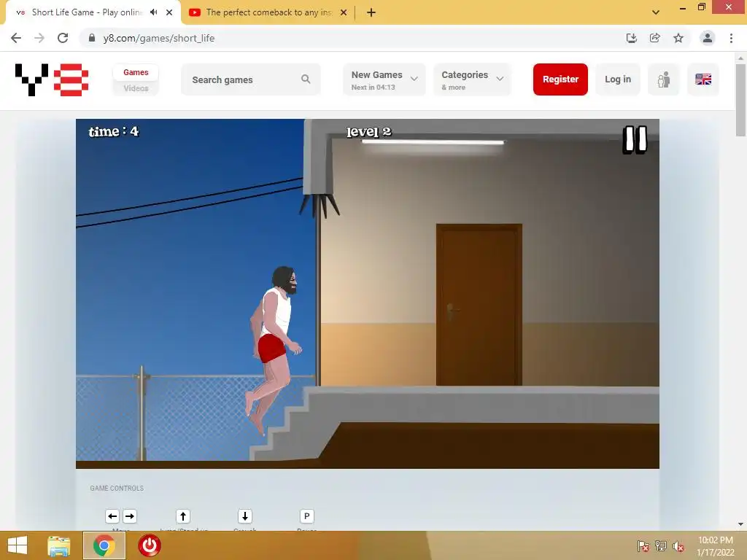Click the down arrow crouch key icon
The height and width of the screenshot is (560, 747).
pyautogui.click(x=245, y=516)
